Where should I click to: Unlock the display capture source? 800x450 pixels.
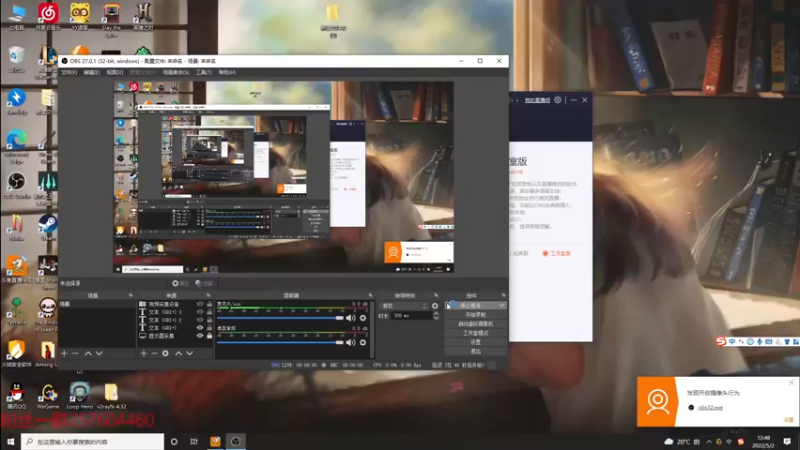coord(209,336)
